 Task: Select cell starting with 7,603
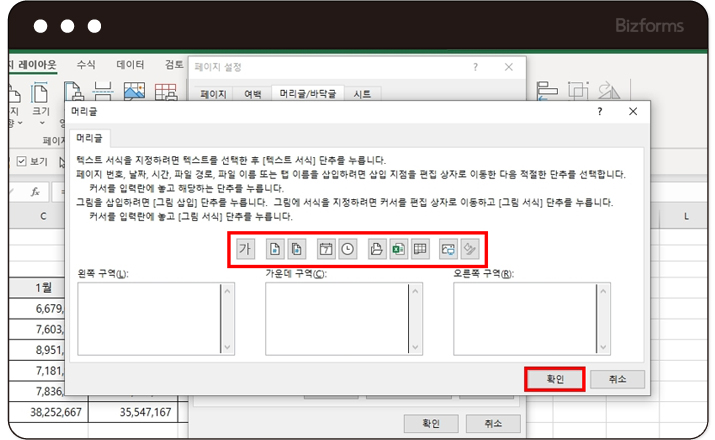click(x=37, y=329)
